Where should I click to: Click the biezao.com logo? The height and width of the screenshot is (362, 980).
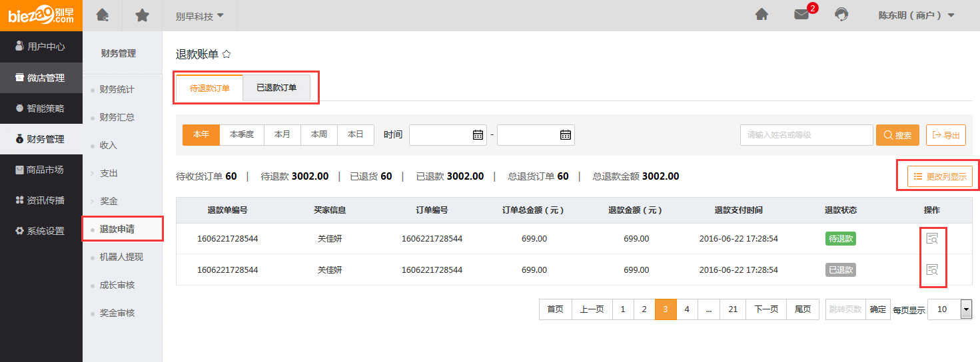click(x=41, y=15)
